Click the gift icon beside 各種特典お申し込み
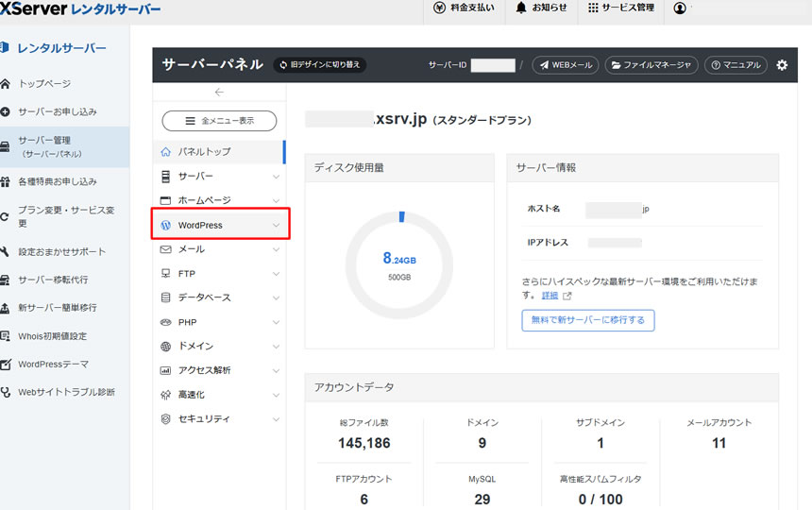The width and height of the screenshot is (812, 510). [x=5, y=181]
